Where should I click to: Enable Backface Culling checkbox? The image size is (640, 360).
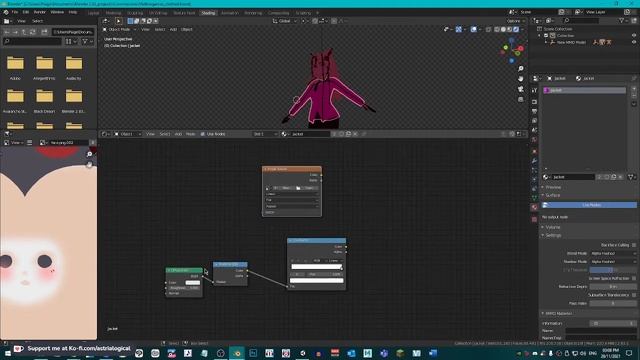[x=634, y=245]
